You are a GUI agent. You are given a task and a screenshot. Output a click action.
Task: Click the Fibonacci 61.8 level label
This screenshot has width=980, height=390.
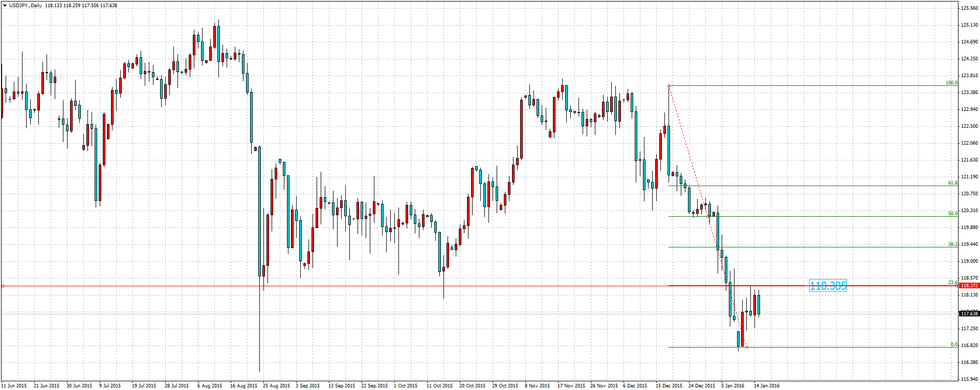click(952, 183)
